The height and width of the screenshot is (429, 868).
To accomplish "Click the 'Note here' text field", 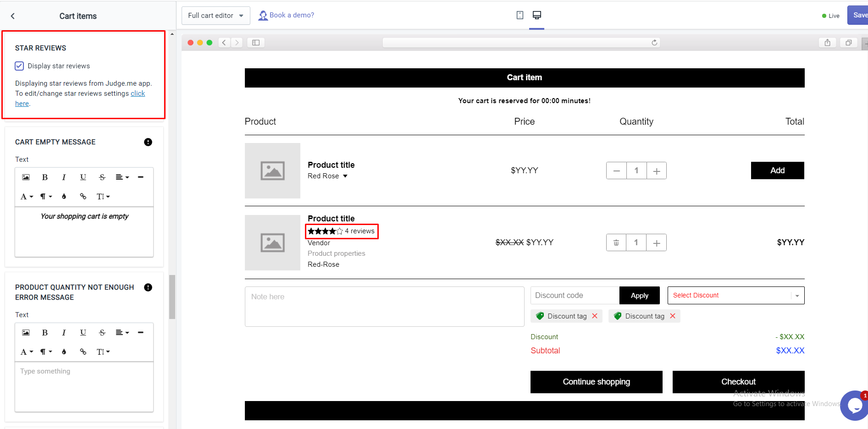I will 384,307.
